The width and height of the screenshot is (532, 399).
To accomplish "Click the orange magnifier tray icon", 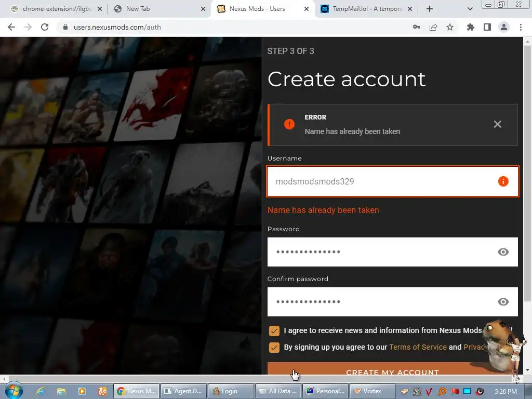I will (x=442, y=392).
